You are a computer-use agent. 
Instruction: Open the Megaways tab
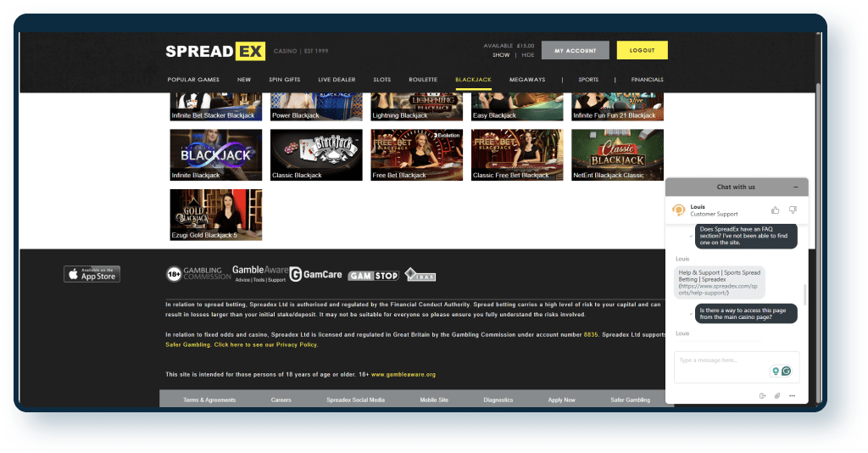click(527, 80)
